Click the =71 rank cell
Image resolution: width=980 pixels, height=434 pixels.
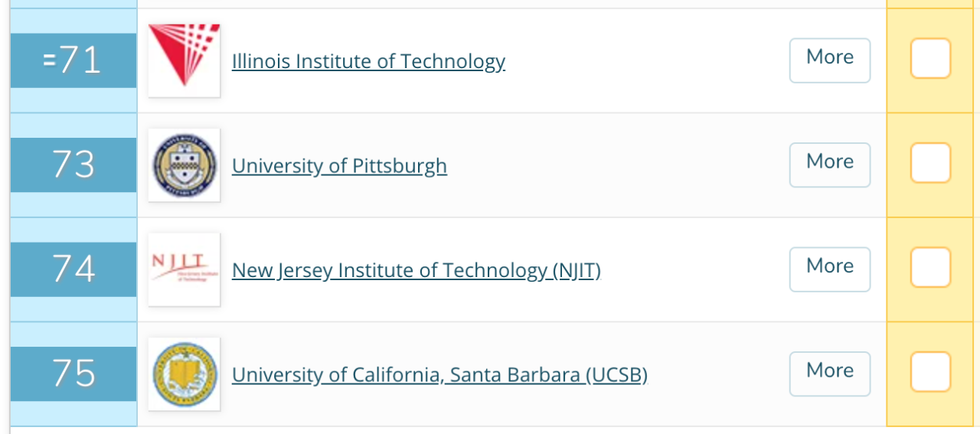point(73,60)
